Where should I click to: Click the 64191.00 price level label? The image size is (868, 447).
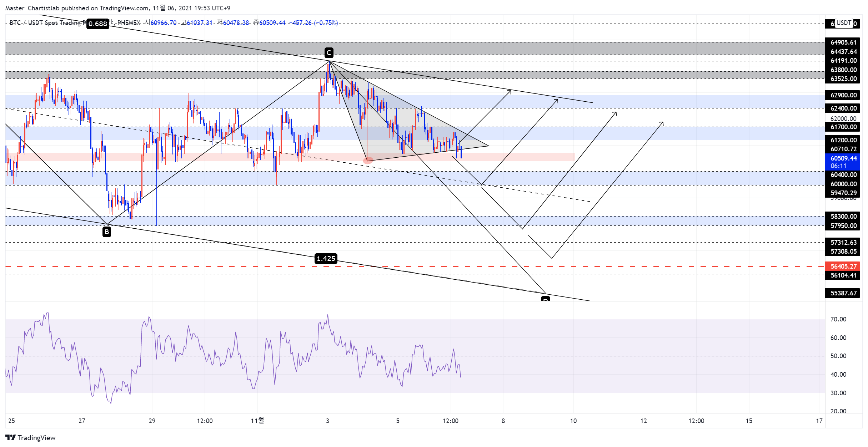click(843, 61)
